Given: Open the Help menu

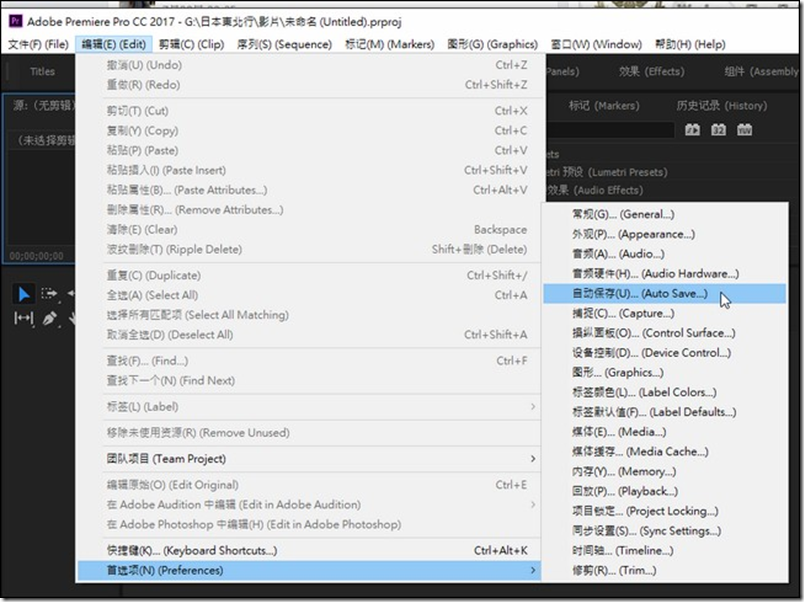Looking at the screenshot, I should 690,45.
